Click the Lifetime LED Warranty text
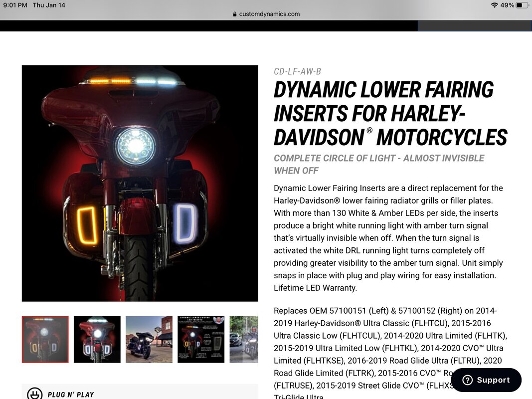 (x=315, y=288)
